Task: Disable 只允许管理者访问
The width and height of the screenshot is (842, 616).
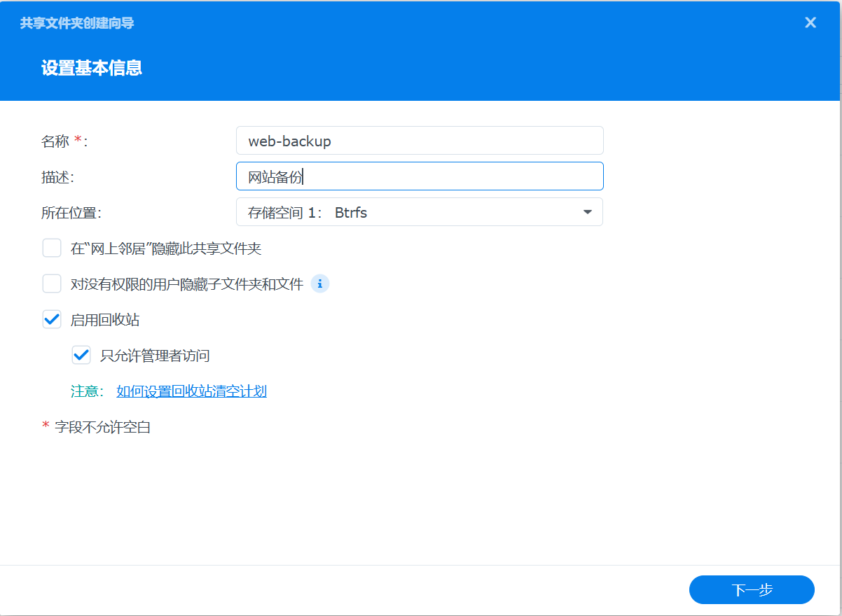Action: coord(81,355)
